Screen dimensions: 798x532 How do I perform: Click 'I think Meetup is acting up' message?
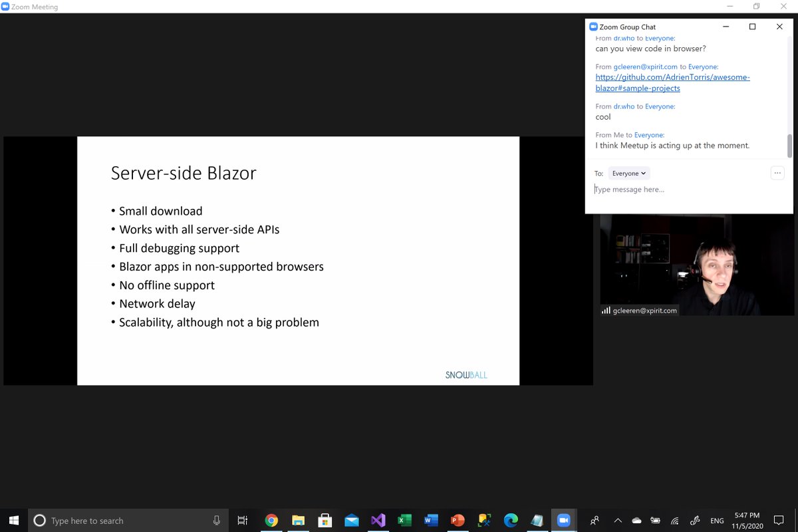pos(672,145)
